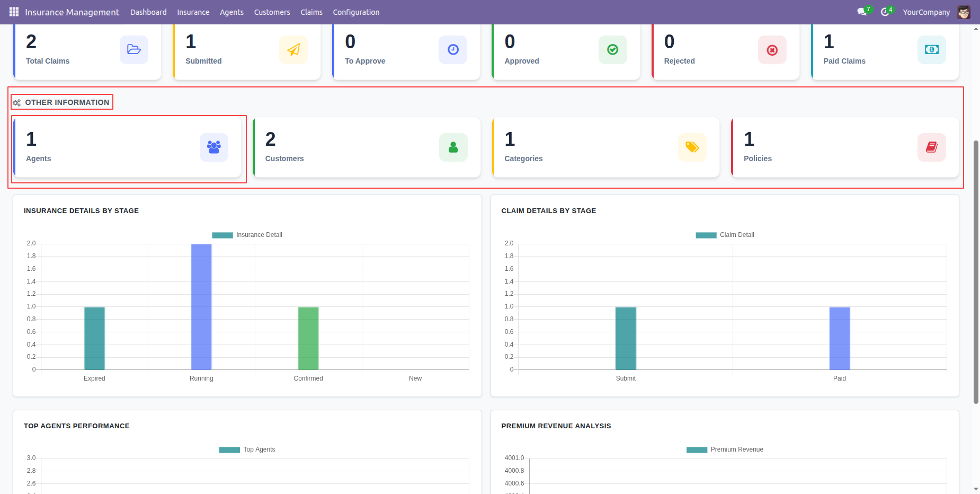Screen dimensions: 980x494
Task: Open the messages chat icon
Action: click(x=862, y=12)
